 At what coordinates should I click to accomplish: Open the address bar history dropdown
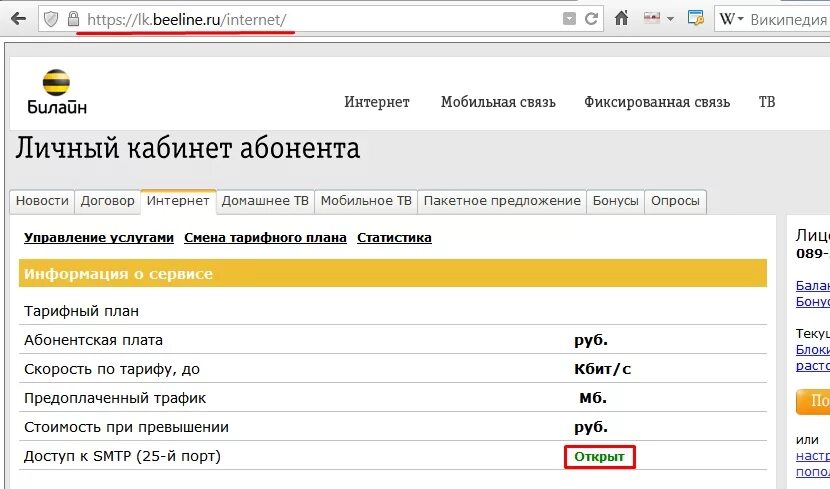(569, 20)
